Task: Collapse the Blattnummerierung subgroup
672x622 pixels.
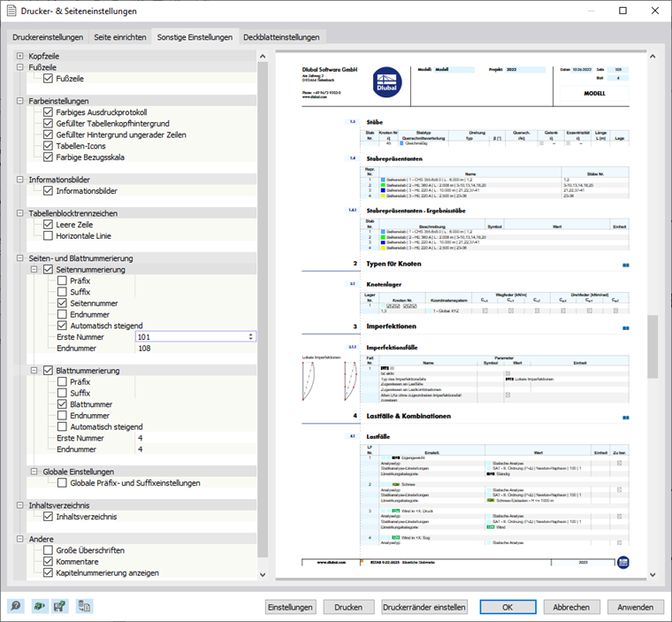Action: point(34,371)
